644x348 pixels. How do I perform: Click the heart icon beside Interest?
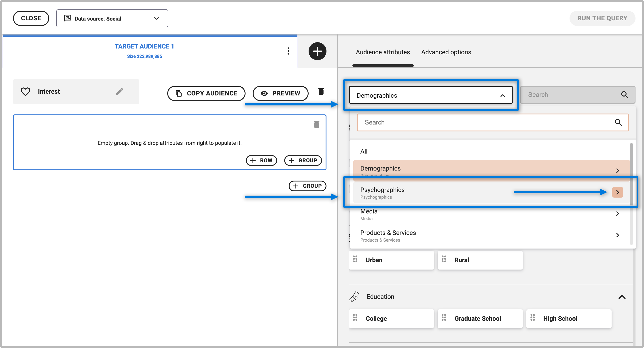pos(25,92)
